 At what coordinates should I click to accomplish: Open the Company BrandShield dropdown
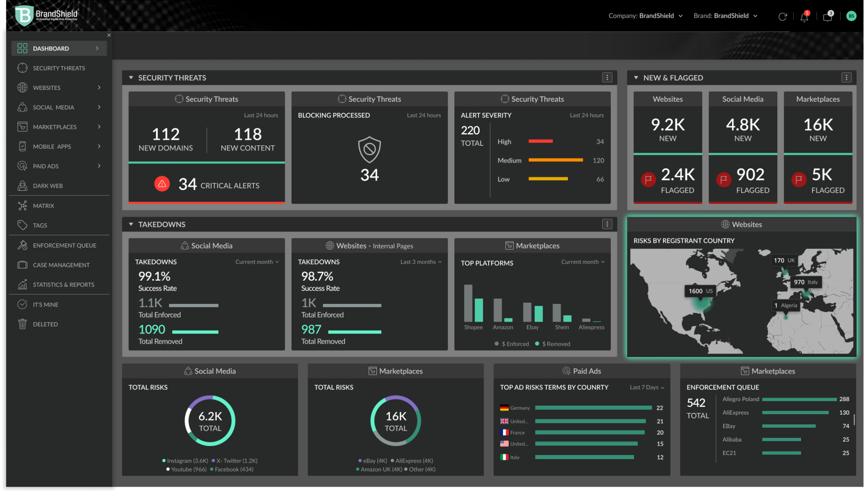click(645, 16)
